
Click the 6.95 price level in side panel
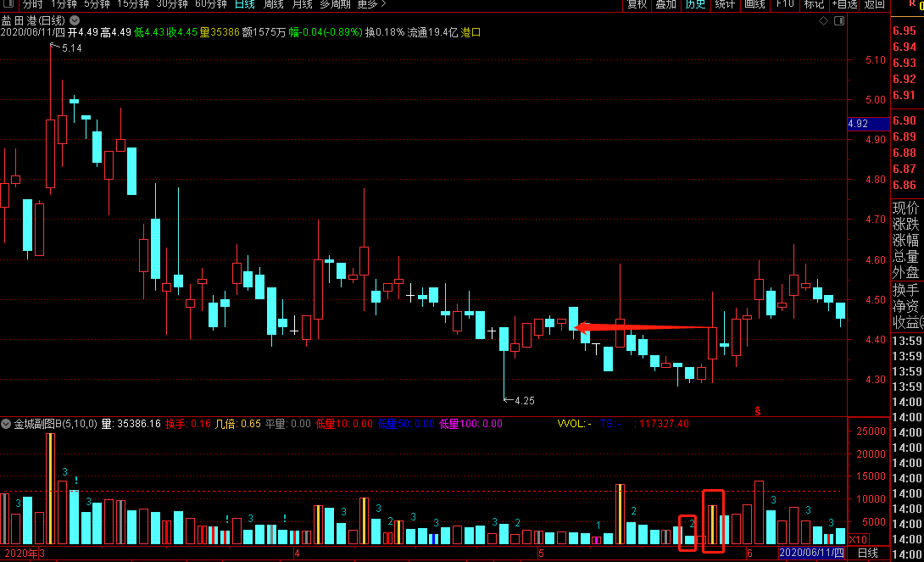pyautogui.click(x=904, y=31)
